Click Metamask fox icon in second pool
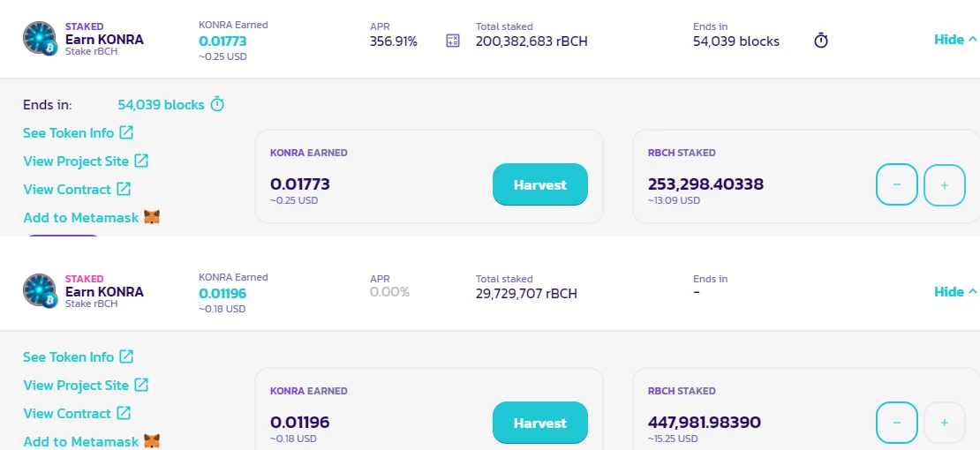 pos(152,441)
